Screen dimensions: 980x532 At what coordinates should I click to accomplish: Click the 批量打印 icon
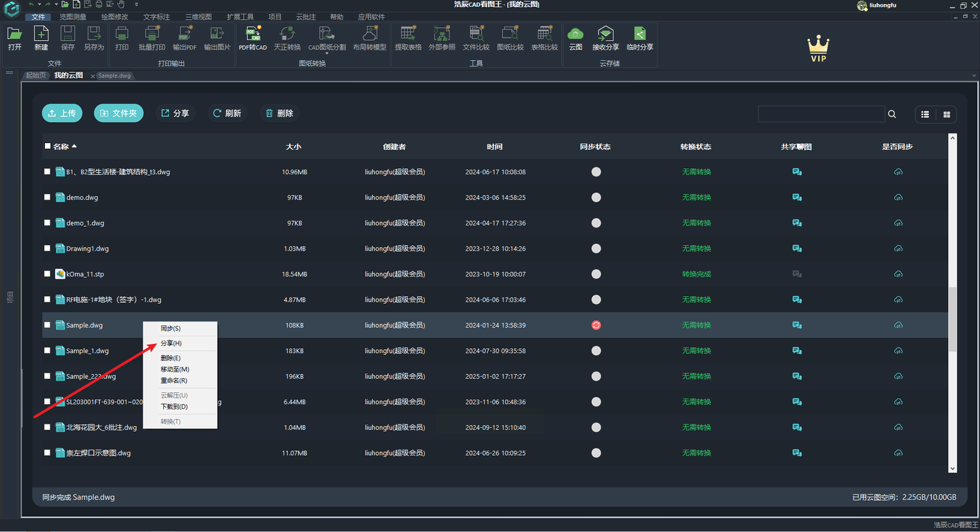coord(152,34)
